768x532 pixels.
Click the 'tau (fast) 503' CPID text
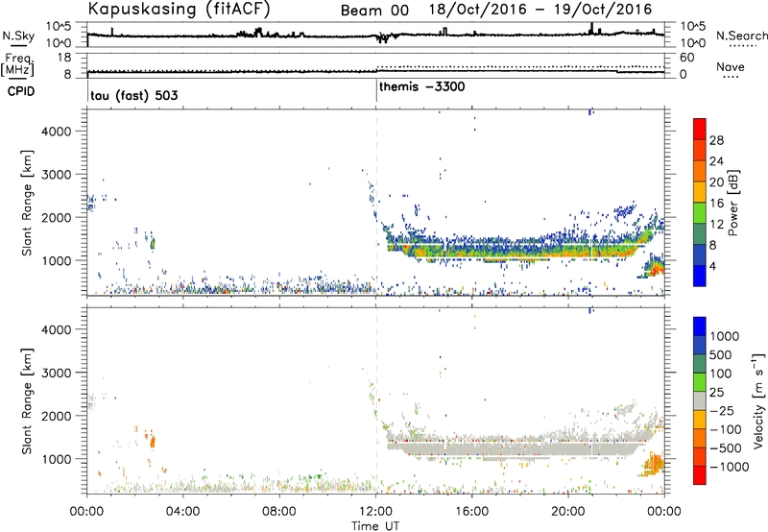134,95
